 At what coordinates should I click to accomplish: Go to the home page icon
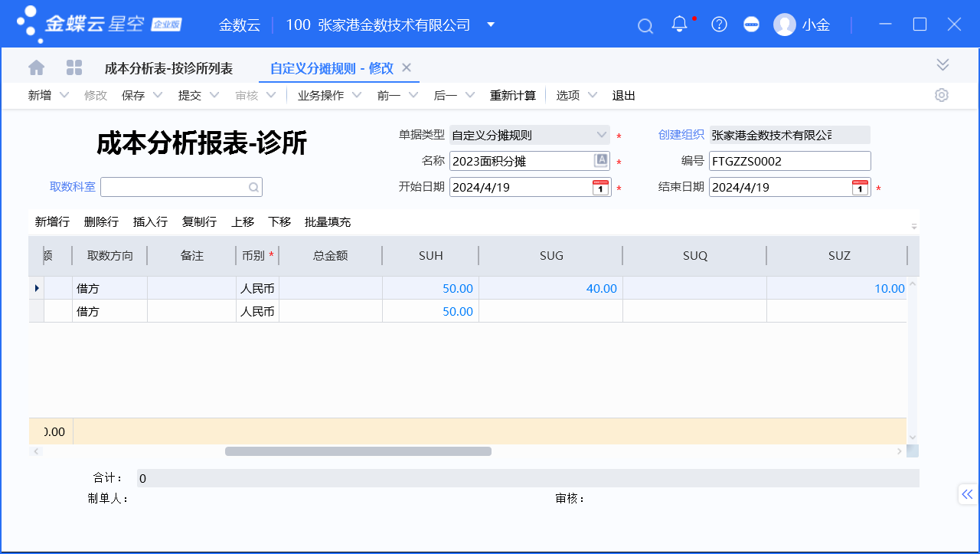(36, 67)
